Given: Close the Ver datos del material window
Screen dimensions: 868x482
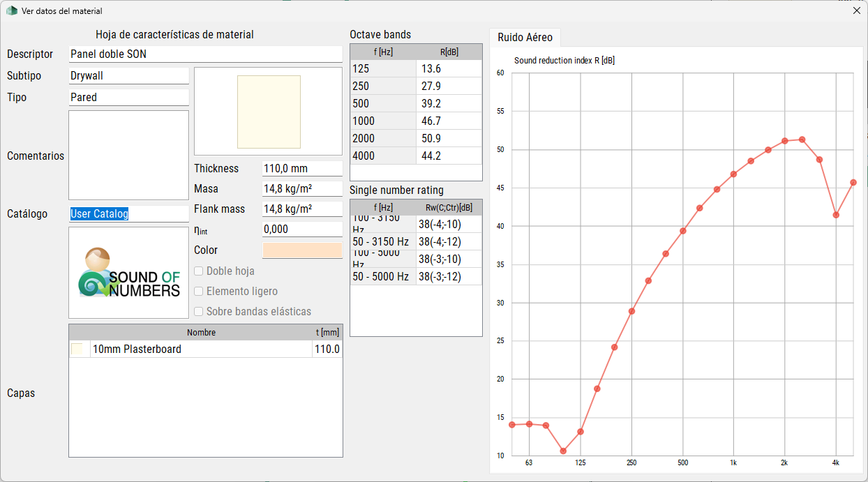Looking at the screenshot, I should tap(857, 10).
